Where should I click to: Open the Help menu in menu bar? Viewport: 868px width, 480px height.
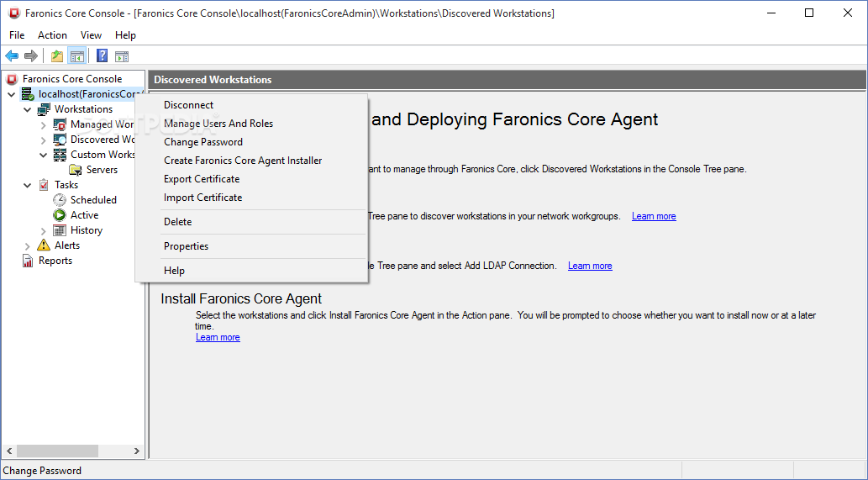coord(126,34)
